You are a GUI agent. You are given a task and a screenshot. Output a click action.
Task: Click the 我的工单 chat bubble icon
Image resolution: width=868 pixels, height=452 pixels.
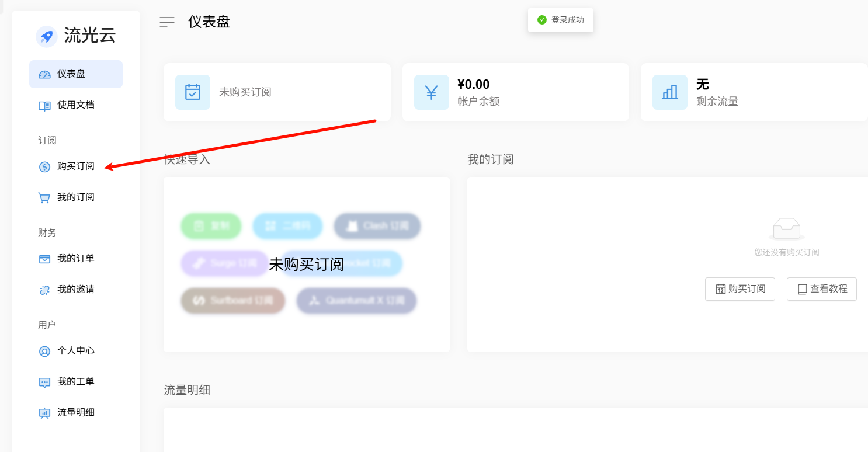click(x=44, y=383)
